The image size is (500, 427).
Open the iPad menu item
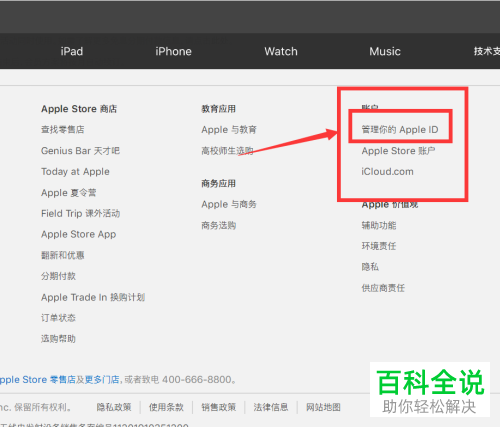[72, 51]
